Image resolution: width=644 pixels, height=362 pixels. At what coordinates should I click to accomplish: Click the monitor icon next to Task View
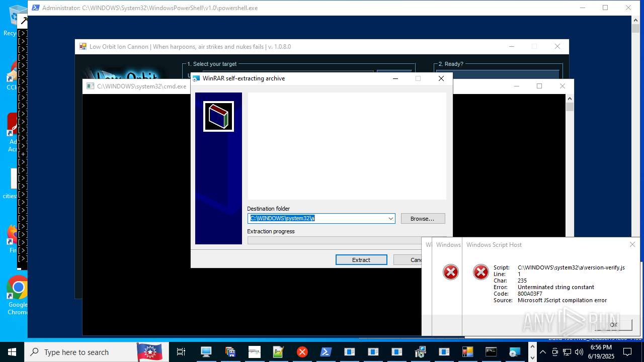[206, 352]
